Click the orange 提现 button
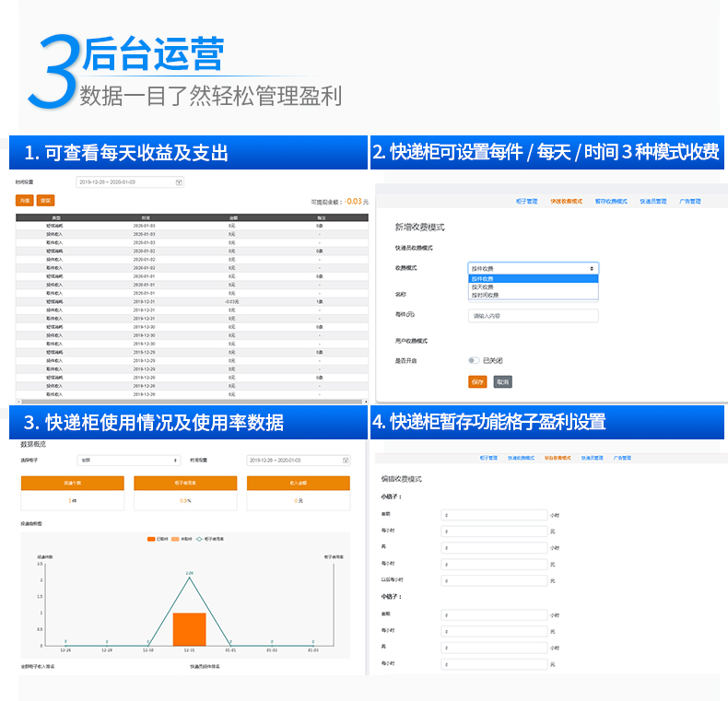This screenshot has width=728, height=701. pyautogui.click(x=45, y=200)
